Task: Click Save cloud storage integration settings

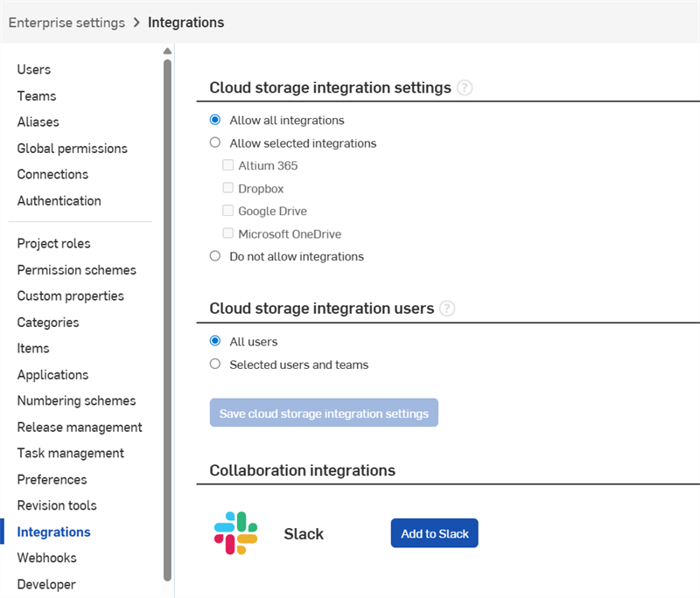Action: tap(324, 412)
